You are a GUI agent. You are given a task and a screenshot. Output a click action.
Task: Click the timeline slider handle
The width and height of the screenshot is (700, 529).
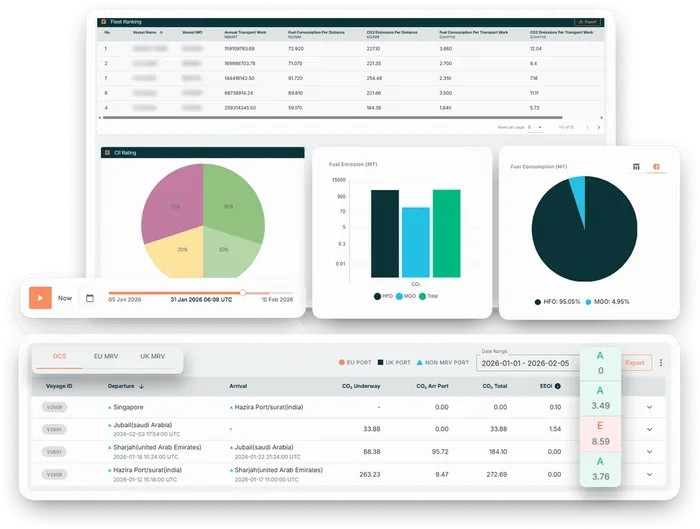tap(243, 293)
